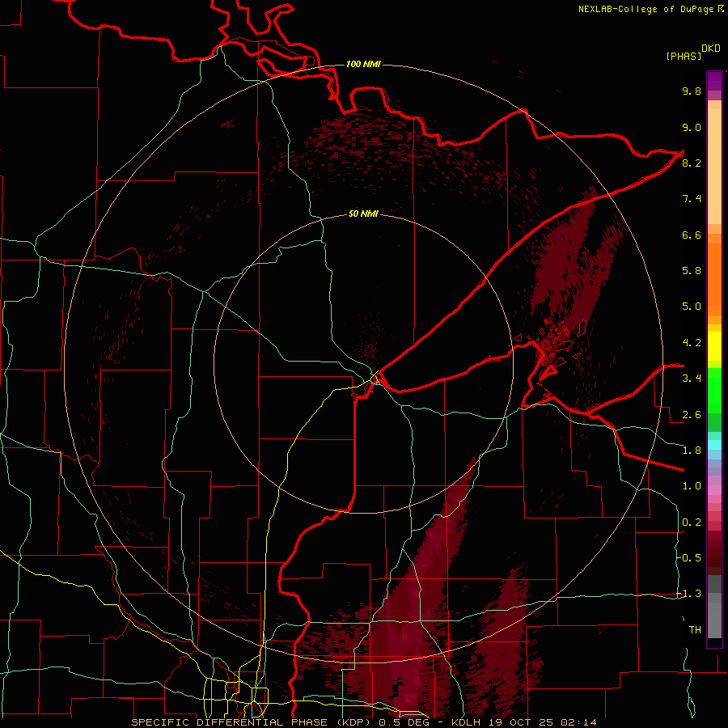
Task: Click the DKD label above the color scale
Action: 711,49
